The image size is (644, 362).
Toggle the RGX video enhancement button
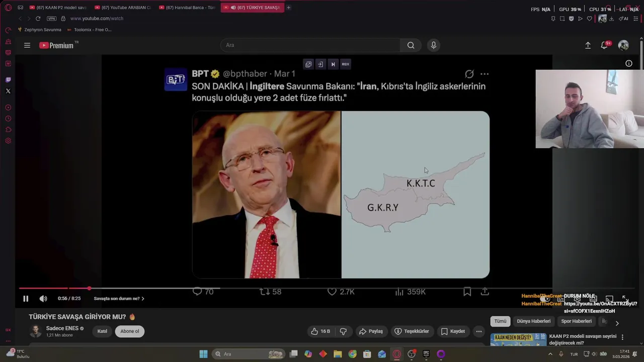click(346, 64)
